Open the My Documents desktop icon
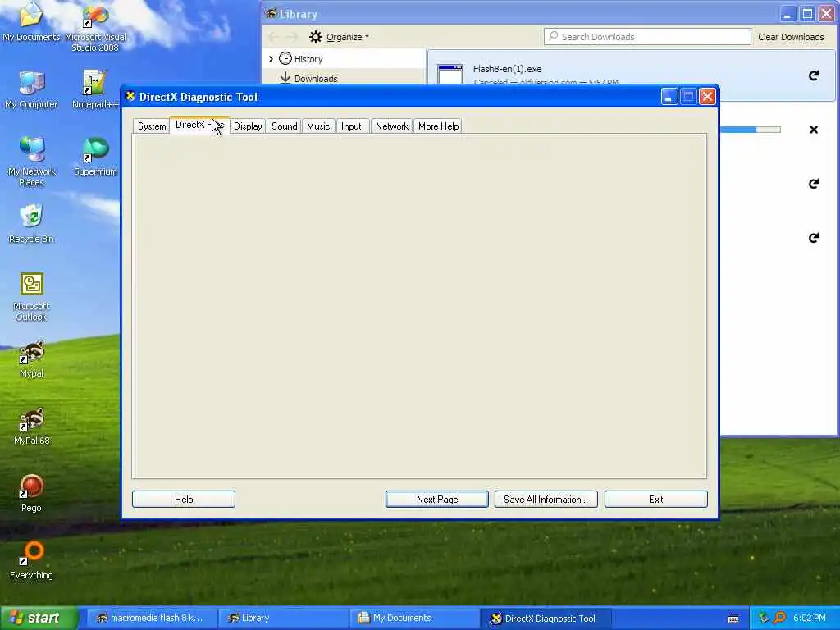The image size is (840, 630). click(x=31, y=21)
